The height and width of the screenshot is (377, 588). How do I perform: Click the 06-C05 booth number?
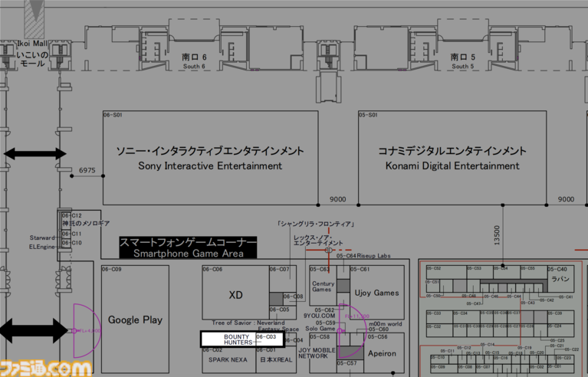tap(279, 310)
